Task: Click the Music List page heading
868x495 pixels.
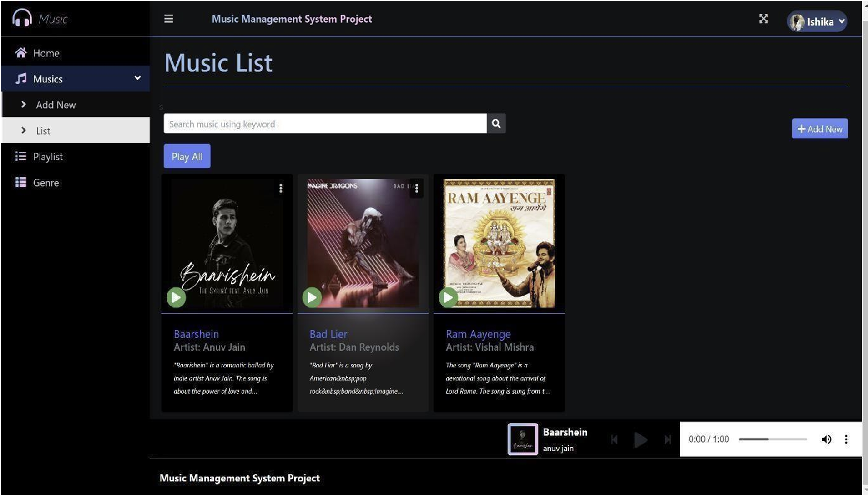Action: [218, 63]
